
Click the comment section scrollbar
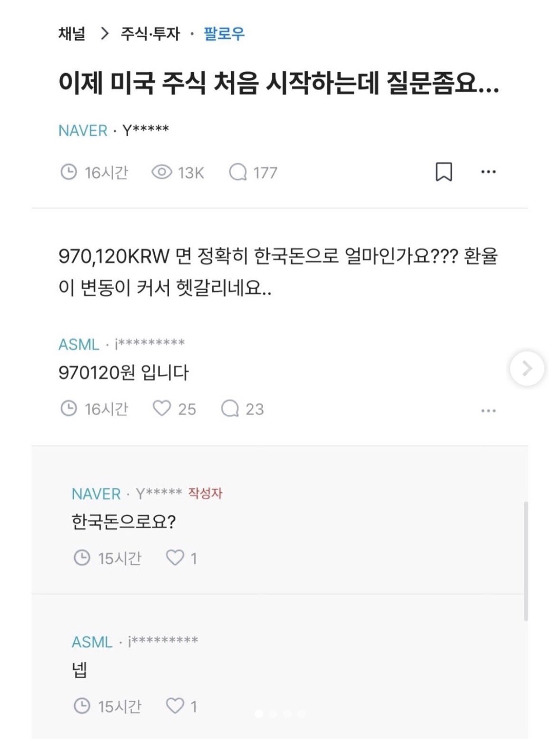pyautogui.click(x=526, y=560)
